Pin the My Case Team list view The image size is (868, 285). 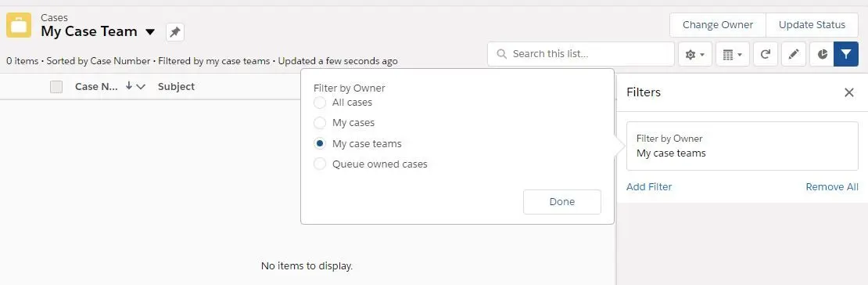(175, 32)
